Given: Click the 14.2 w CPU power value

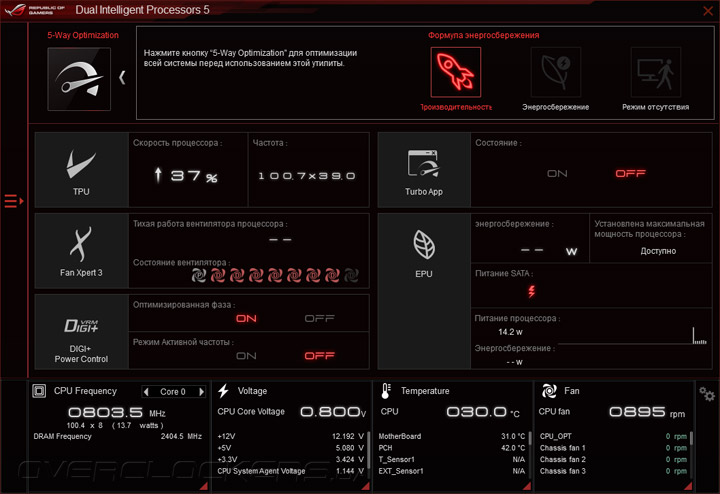Looking at the screenshot, I should [x=510, y=332].
